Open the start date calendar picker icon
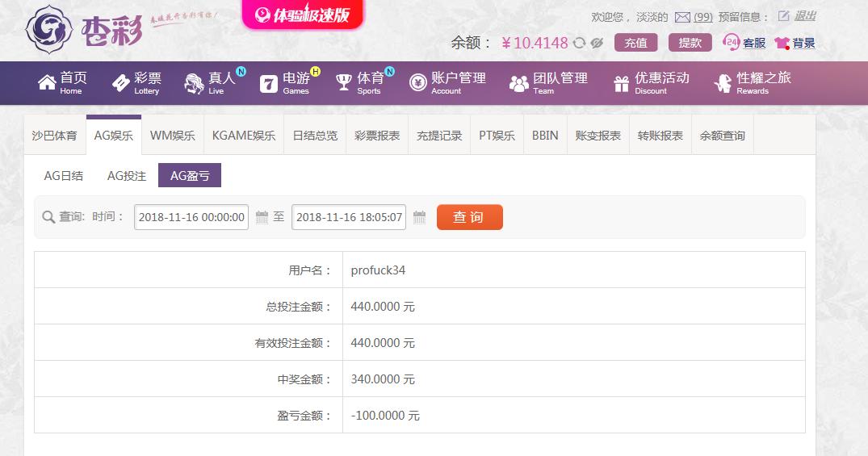The image size is (868, 456). (x=262, y=217)
